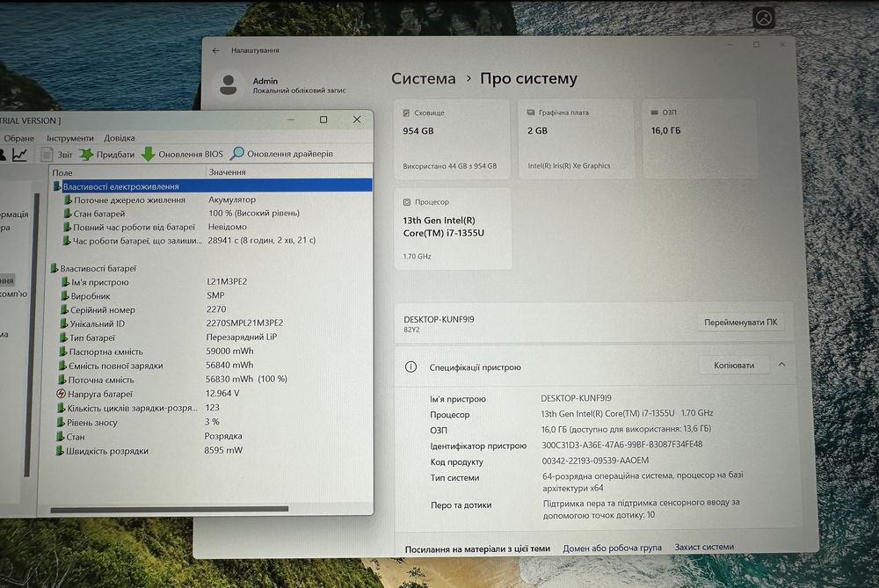Open the Інструменти menu
Image resolution: width=879 pixels, height=588 pixels.
pyautogui.click(x=70, y=138)
